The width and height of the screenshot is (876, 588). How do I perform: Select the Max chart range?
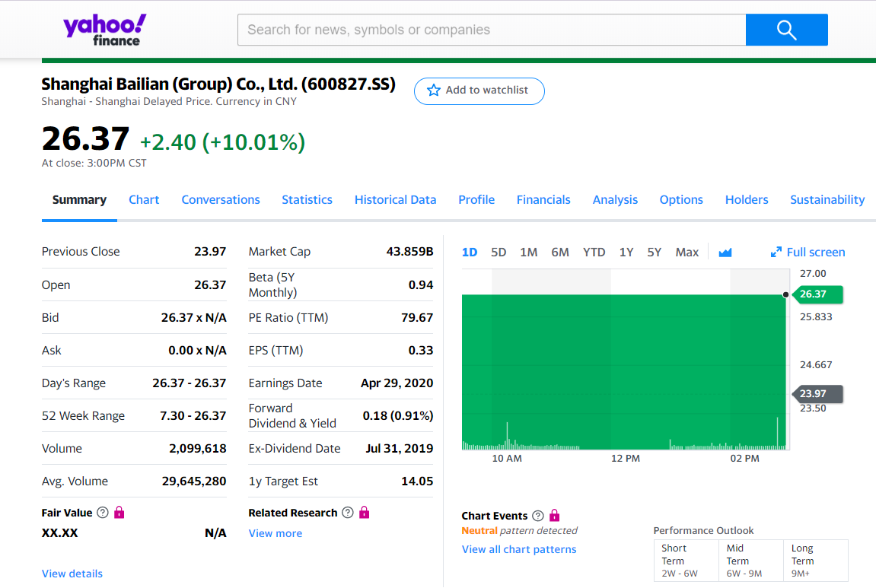(687, 253)
